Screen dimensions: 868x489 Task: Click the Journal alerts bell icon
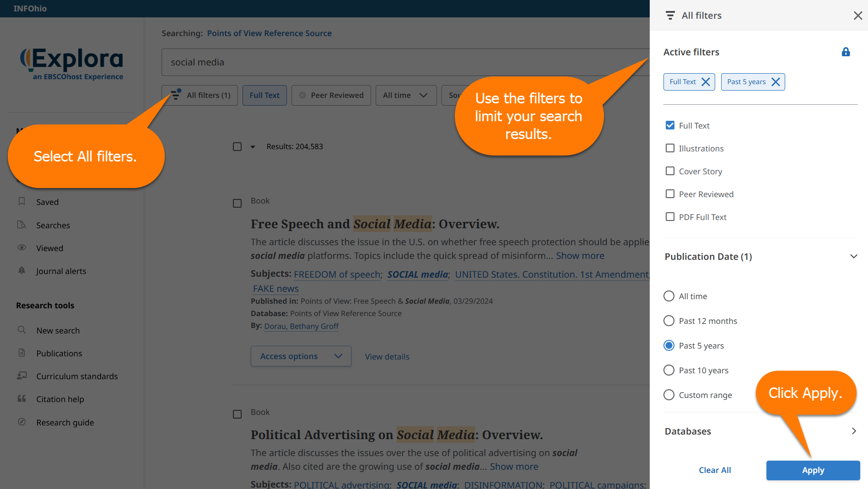[22, 270]
